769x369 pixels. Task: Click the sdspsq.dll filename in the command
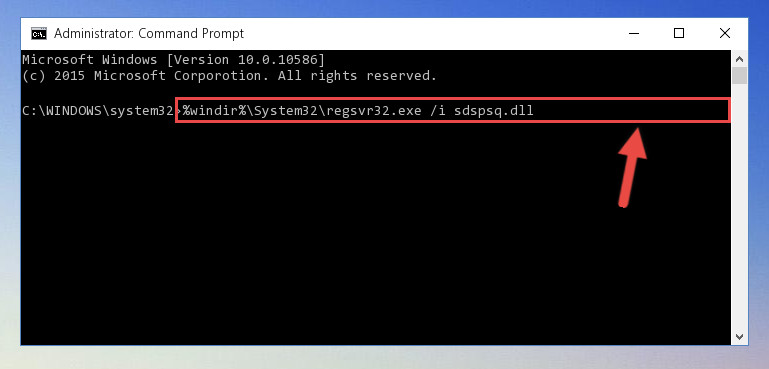point(493,111)
